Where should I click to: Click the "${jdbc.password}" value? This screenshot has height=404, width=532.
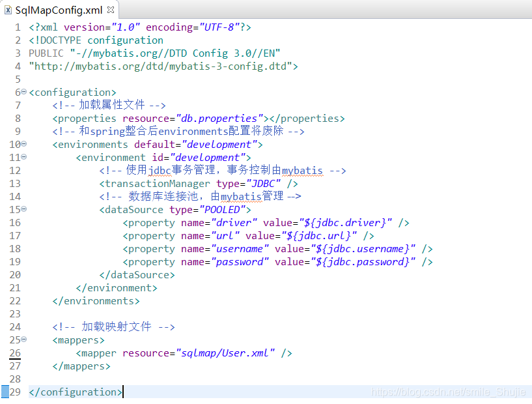[363, 262]
